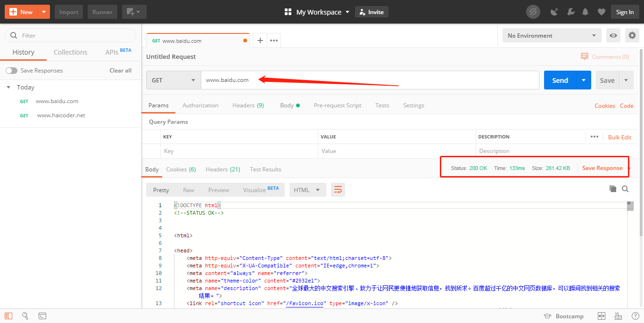The image size is (644, 323).
Task: Open the GET method dropdown
Action: 173,80
